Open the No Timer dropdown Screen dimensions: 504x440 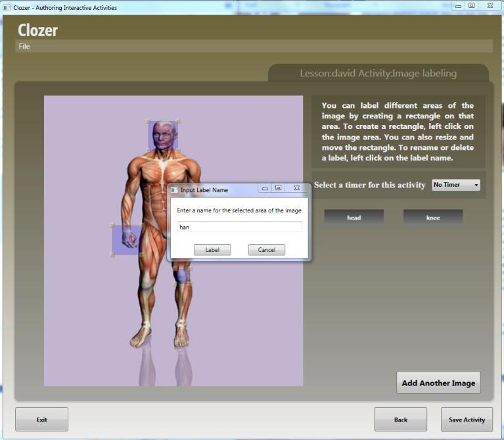coord(456,185)
